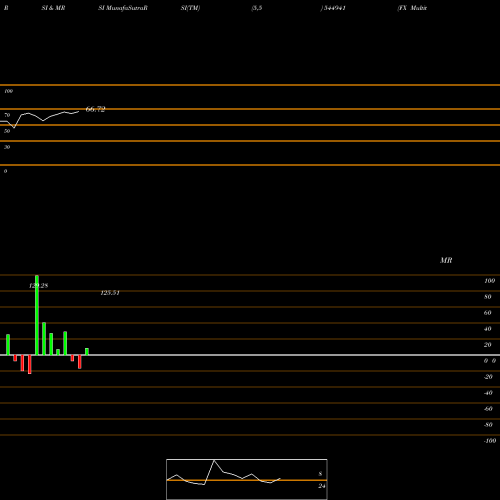Click the 24 label in mini chart

pos(322,486)
